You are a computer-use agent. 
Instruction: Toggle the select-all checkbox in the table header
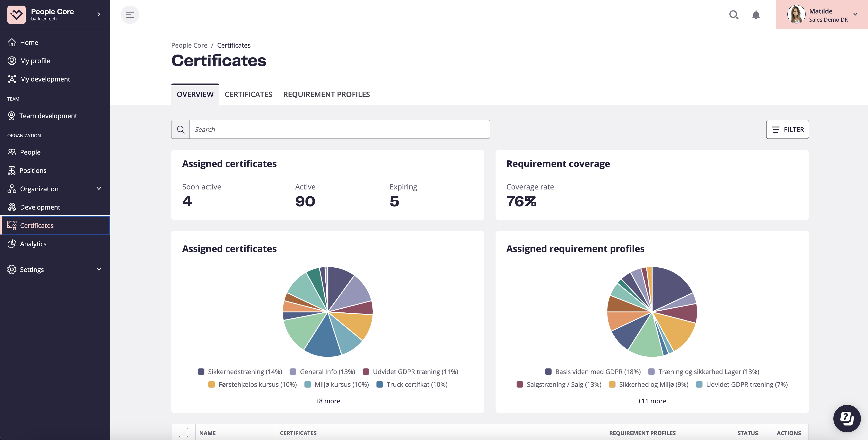(184, 432)
